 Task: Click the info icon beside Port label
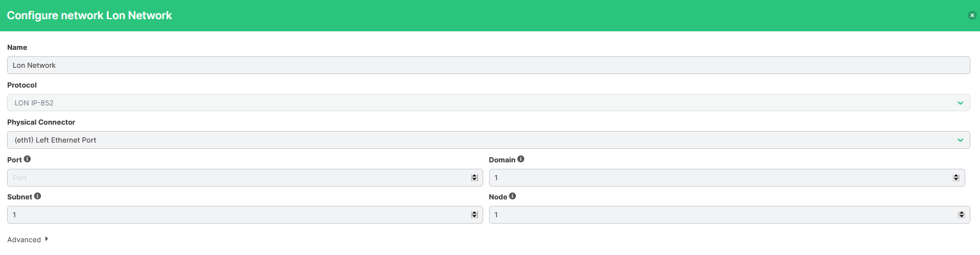27,159
